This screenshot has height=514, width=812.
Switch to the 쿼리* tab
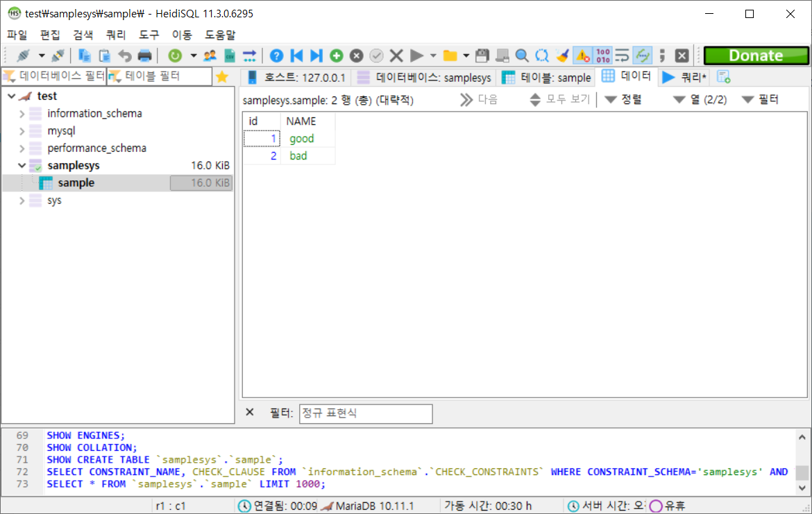tap(684, 77)
